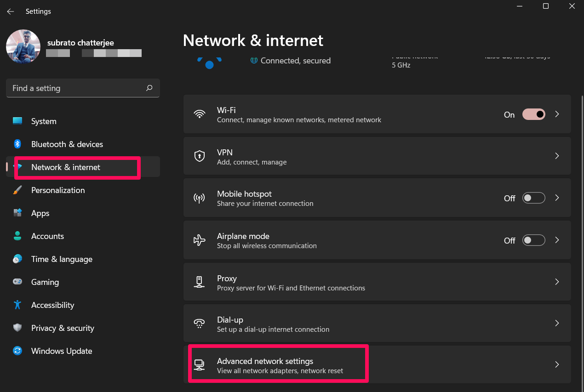Open Windows Update label
Screen dimensions: 584x392
coord(62,351)
